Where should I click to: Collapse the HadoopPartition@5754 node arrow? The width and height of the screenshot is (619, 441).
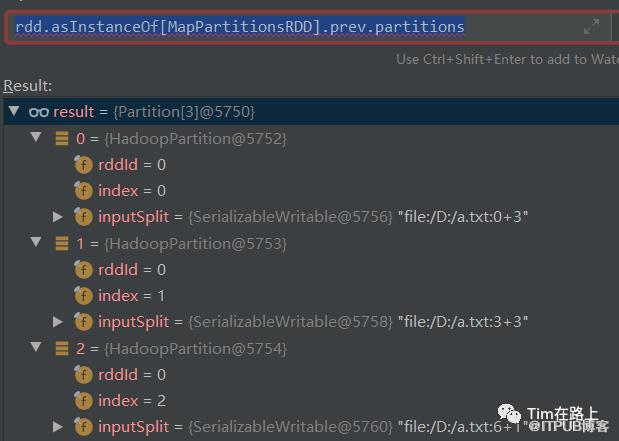(x=37, y=348)
